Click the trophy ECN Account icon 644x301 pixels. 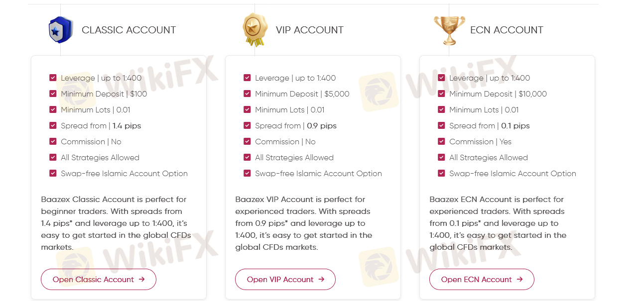tap(449, 30)
